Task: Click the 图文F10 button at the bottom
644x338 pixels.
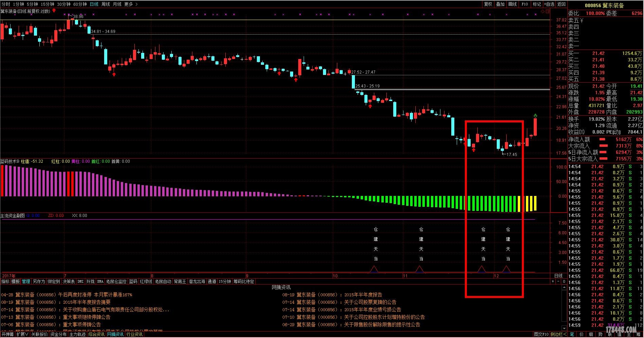Action: (x=541, y=334)
